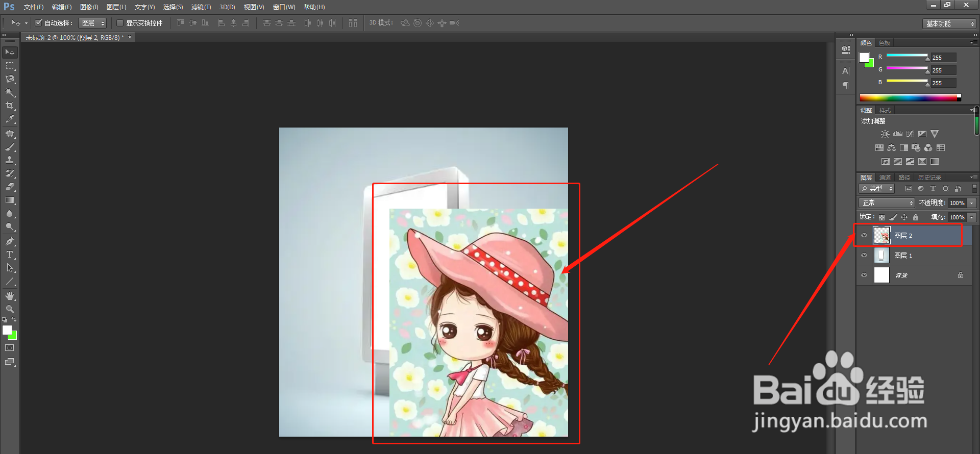
Task: Select the Rectangular Marquee tool
Action: tap(10, 66)
